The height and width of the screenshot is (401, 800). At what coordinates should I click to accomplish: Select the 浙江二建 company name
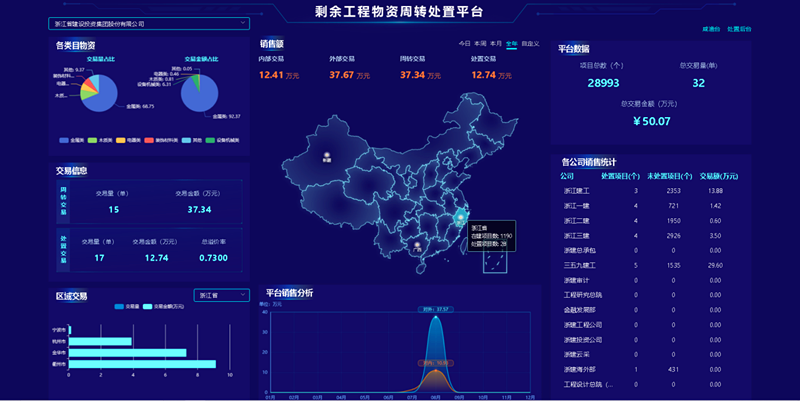[x=577, y=221]
